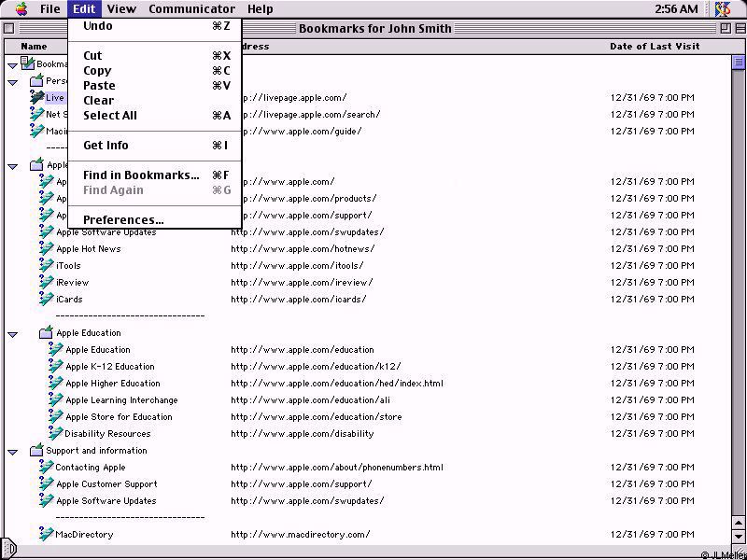Click the Netscape application icon in menu bar

pyautogui.click(x=723, y=9)
